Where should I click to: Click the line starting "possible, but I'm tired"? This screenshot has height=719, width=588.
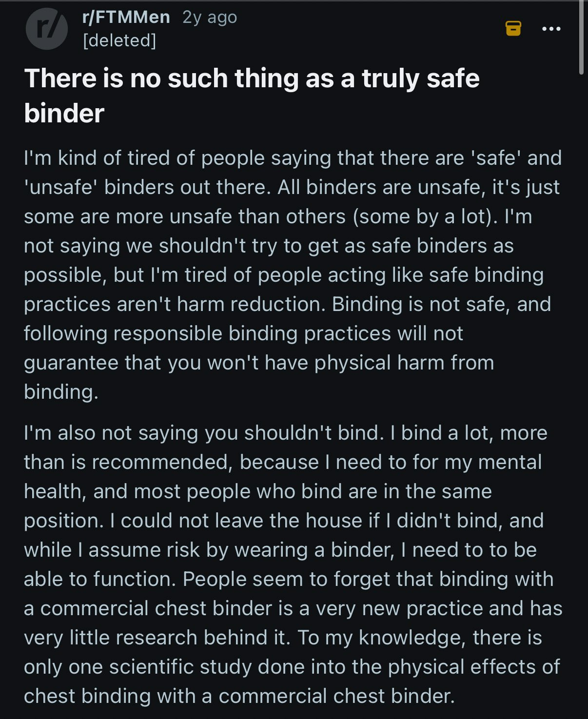[x=283, y=275]
